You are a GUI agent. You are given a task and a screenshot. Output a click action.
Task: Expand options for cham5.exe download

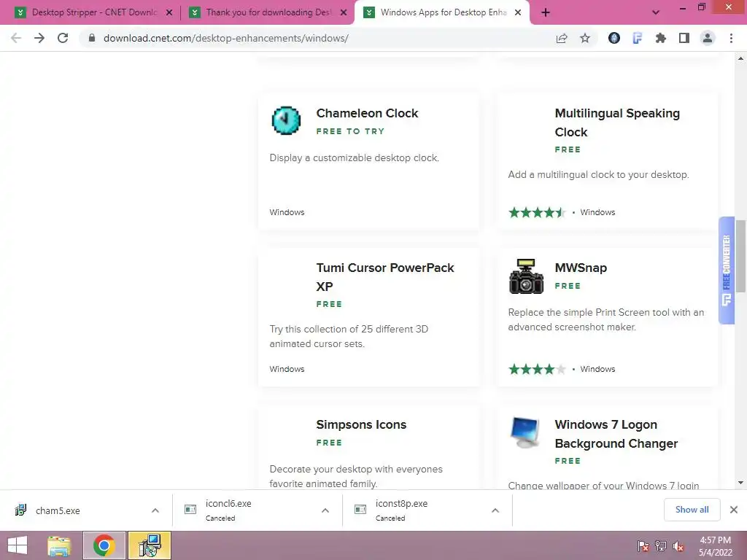(x=155, y=510)
